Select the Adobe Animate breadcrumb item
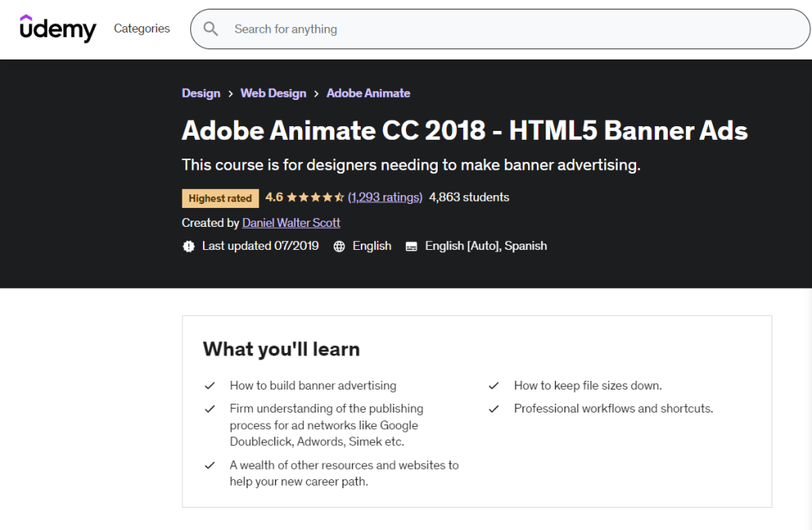 point(368,93)
